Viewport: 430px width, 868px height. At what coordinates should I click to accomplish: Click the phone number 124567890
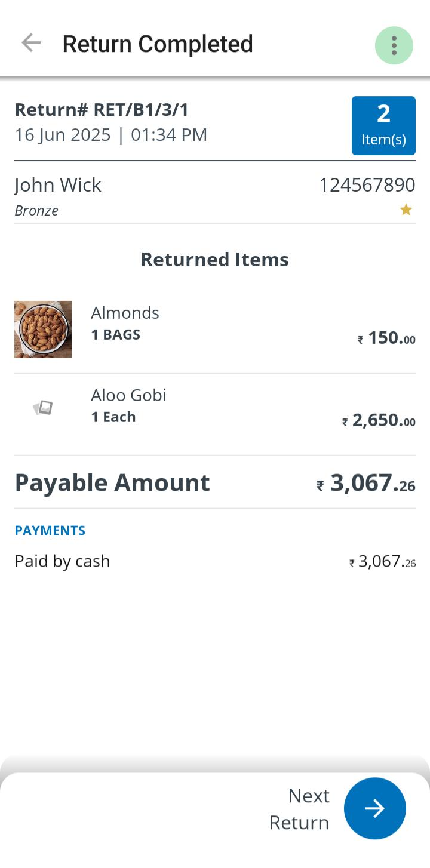click(x=367, y=185)
